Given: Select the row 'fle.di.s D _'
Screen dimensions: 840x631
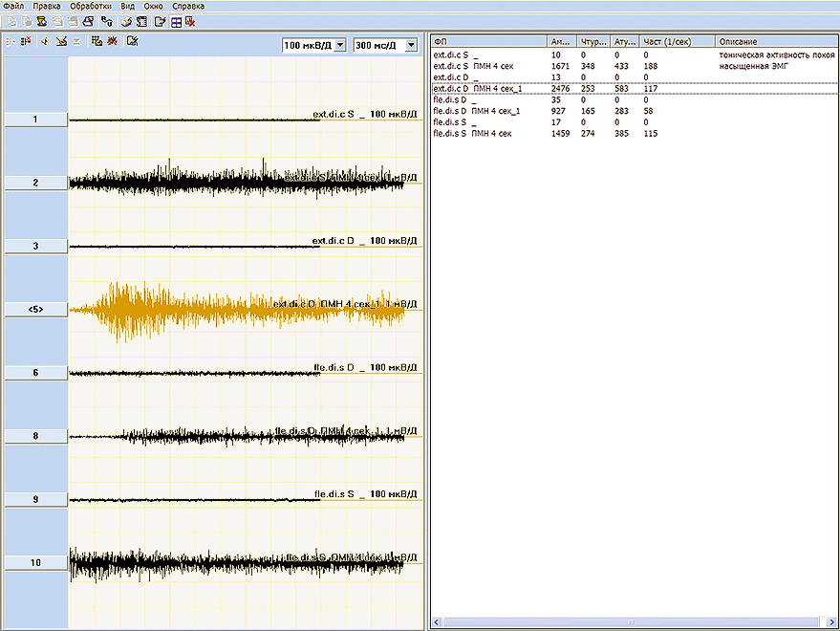Looking at the screenshot, I should 635,99.
